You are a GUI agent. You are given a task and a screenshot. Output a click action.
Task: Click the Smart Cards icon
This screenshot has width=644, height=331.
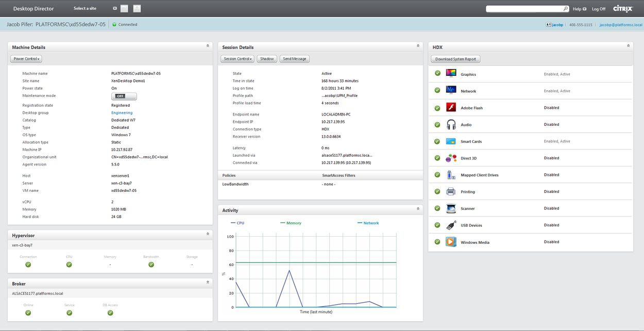coord(451,141)
